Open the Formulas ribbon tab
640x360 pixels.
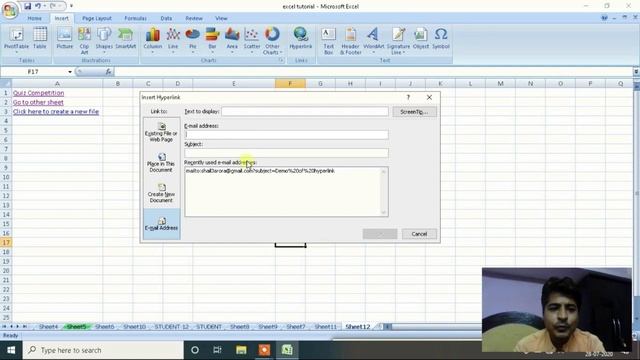click(136, 18)
